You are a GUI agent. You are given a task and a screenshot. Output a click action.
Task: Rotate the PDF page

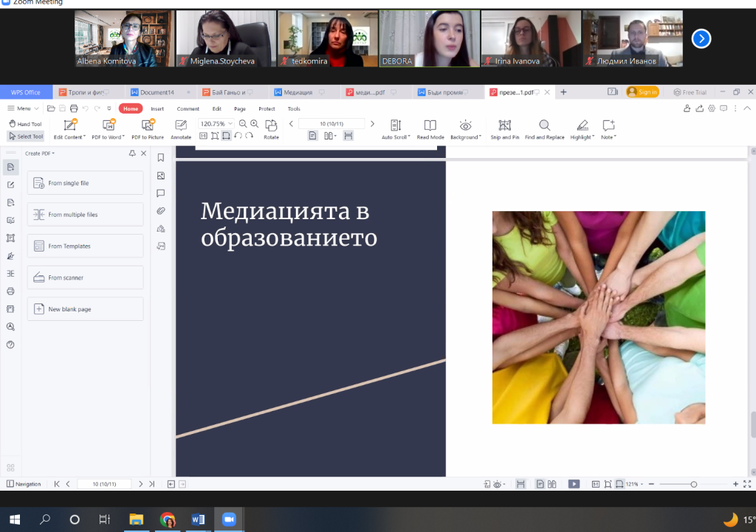(x=271, y=130)
